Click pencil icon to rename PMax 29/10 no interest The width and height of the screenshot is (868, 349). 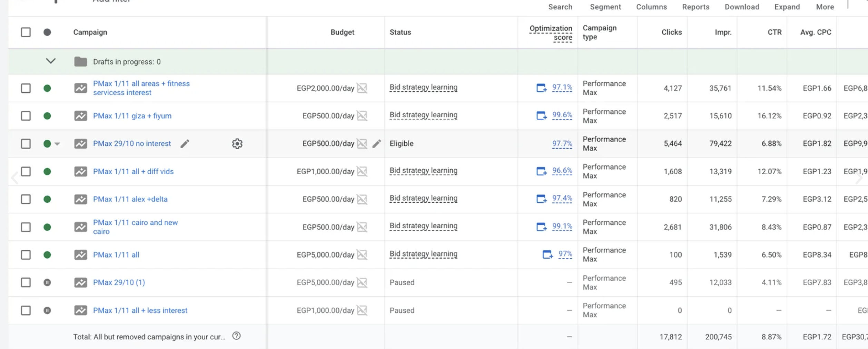coord(185,143)
